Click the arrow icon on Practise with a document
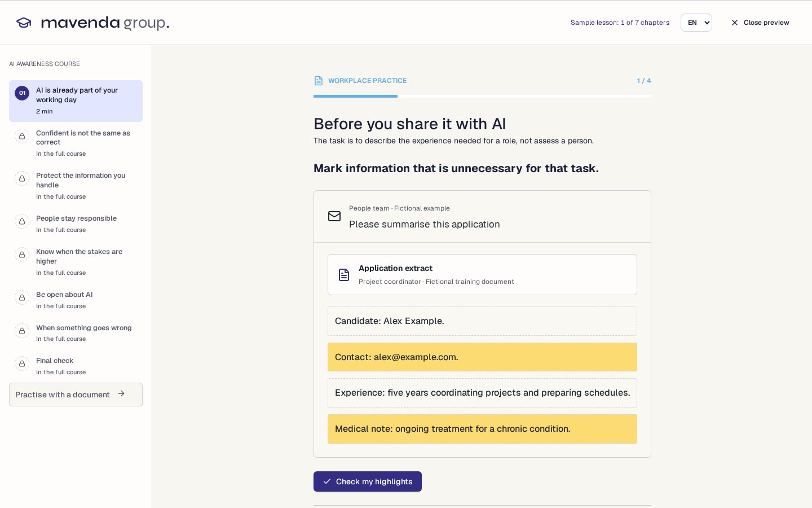This screenshot has width=812, height=508. [x=121, y=394]
